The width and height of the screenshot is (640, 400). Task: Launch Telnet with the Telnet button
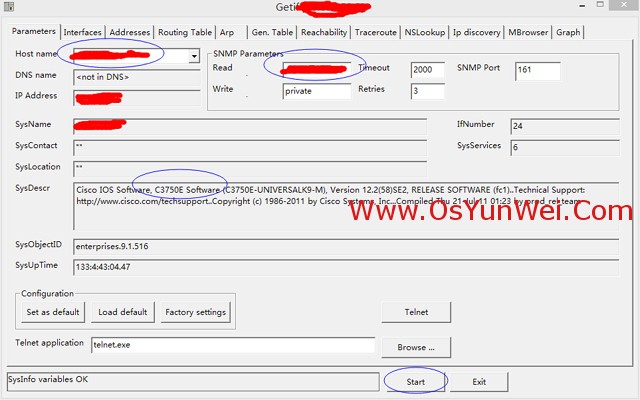(x=416, y=312)
